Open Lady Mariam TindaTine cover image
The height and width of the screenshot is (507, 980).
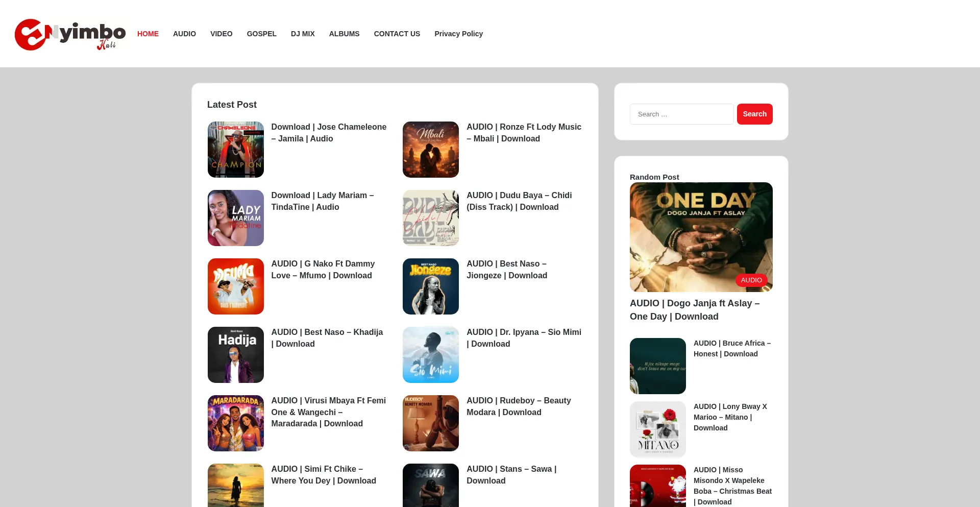pyautogui.click(x=236, y=218)
